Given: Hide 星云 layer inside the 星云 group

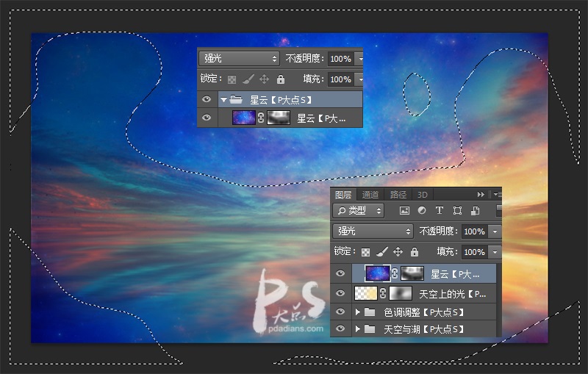Looking at the screenshot, I should (207, 118).
